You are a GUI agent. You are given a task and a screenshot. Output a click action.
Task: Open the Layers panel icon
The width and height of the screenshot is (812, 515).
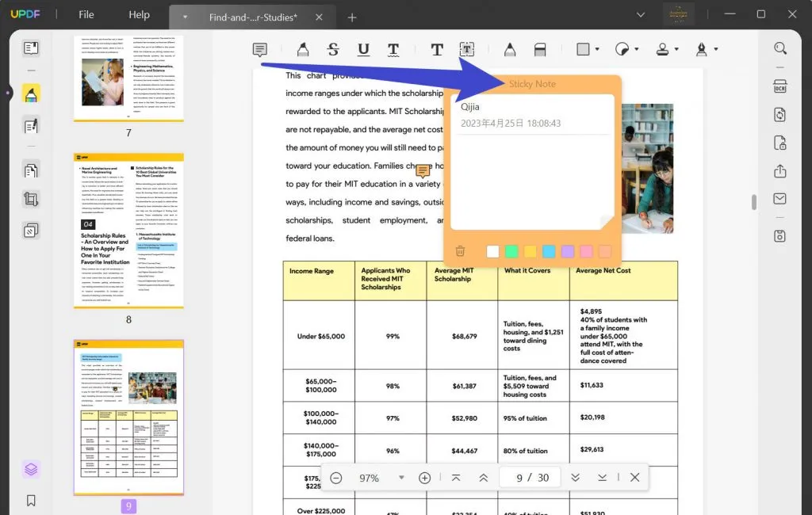pyautogui.click(x=31, y=470)
